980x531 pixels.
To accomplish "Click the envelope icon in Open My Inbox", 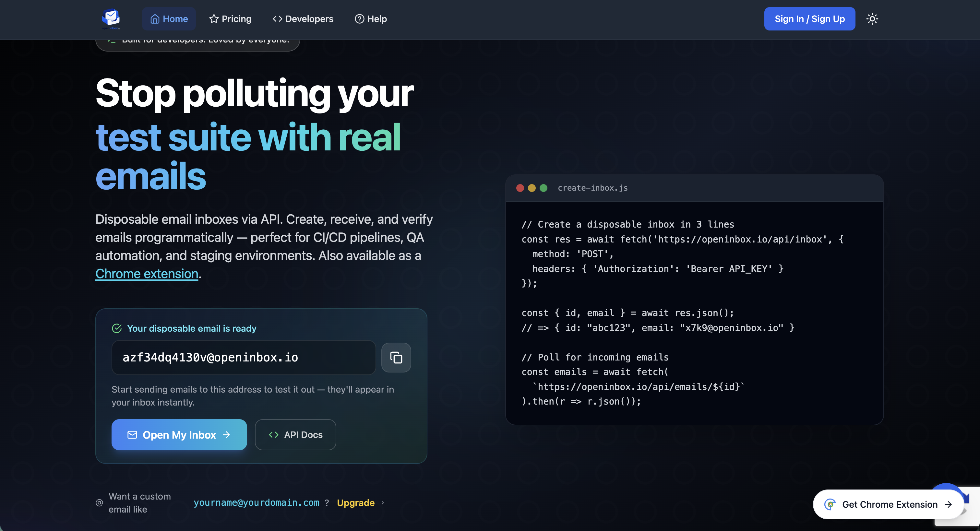I will pos(132,434).
